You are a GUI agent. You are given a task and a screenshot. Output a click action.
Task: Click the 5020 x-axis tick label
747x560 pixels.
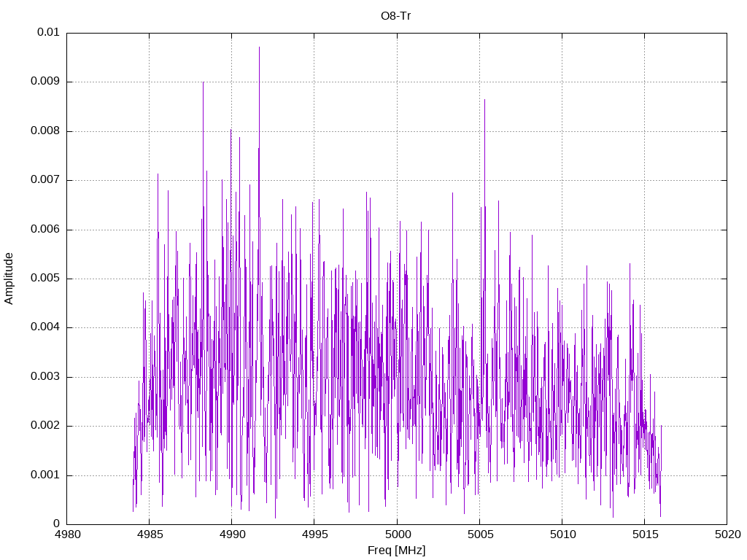click(727, 534)
